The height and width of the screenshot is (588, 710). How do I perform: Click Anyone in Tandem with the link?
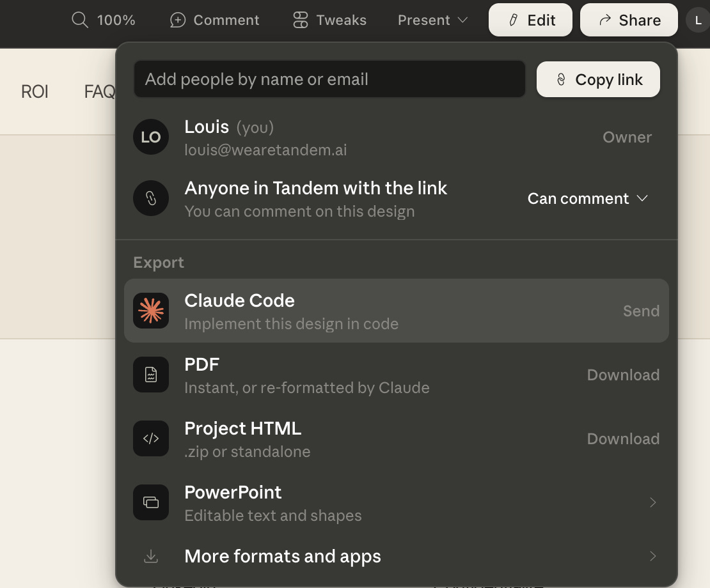coord(315,188)
